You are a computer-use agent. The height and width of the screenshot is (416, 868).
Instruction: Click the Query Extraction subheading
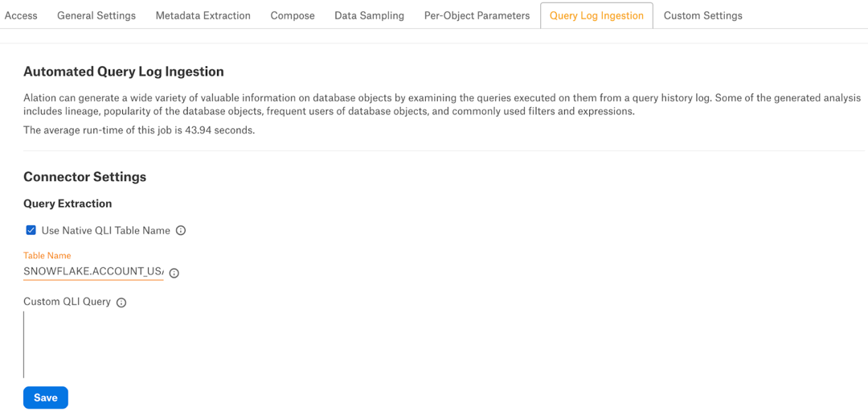tap(68, 204)
